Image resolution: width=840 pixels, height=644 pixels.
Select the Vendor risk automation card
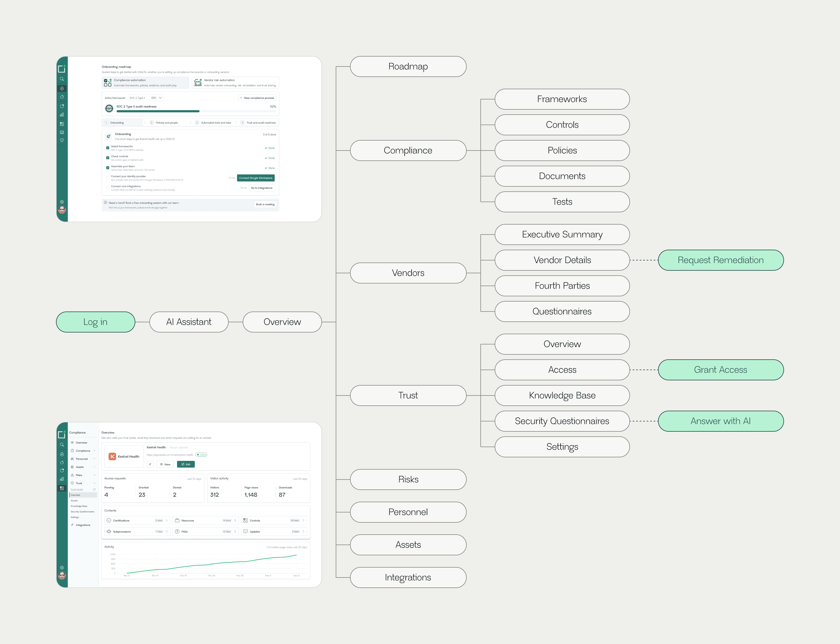coord(235,83)
